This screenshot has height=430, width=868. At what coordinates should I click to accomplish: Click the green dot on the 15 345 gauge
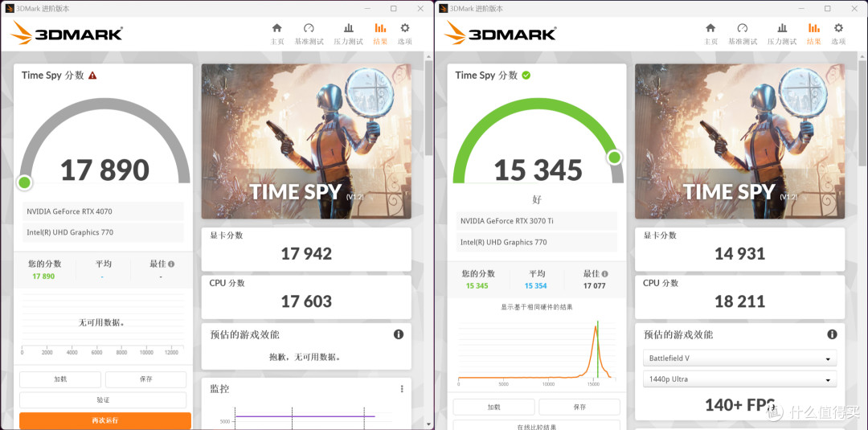(x=615, y=158)
